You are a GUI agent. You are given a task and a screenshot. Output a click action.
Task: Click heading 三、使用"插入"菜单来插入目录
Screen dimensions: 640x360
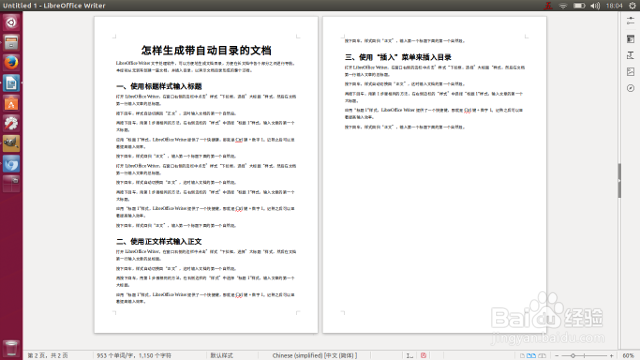[398, 57]
